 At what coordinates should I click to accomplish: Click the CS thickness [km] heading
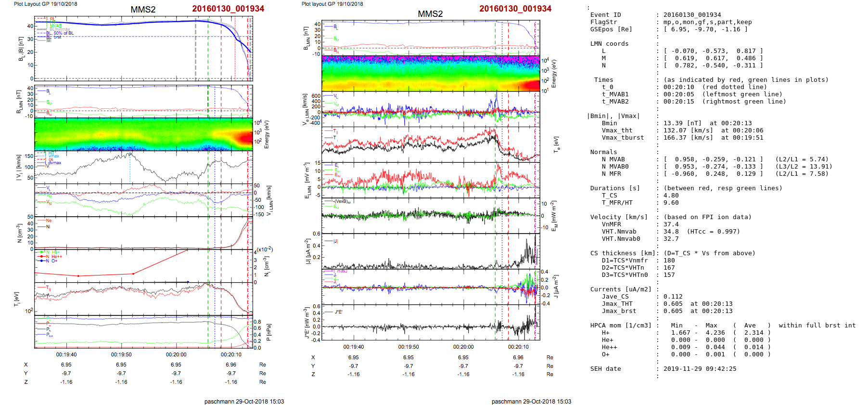(x=623, y=253)
